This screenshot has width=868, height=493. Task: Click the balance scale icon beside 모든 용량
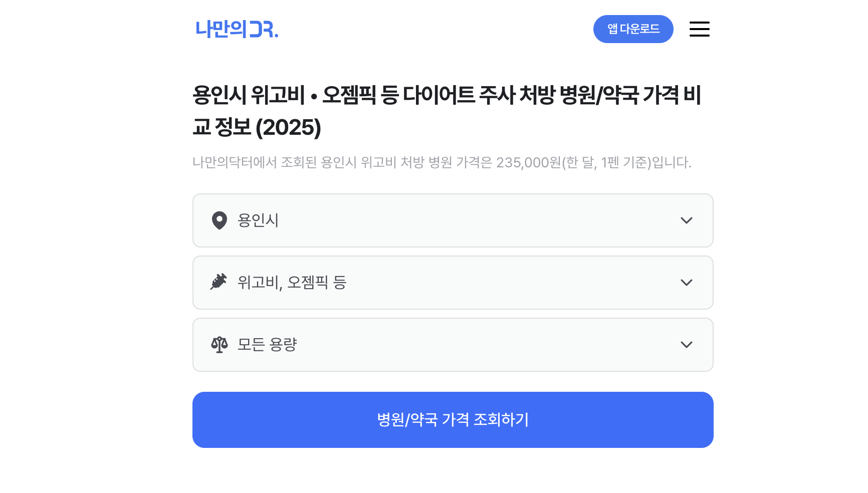point(220,344)
